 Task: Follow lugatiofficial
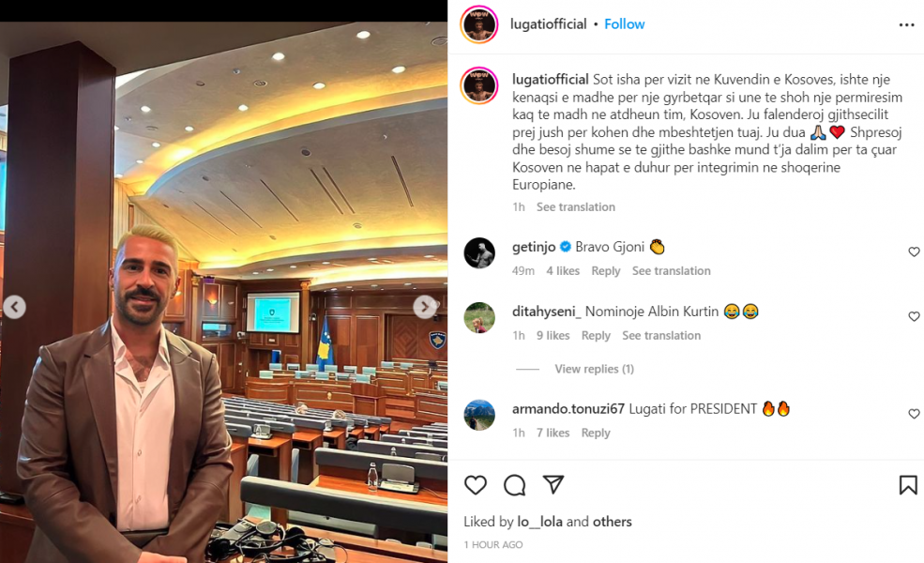pyautogui.click(x=624, y=24)
